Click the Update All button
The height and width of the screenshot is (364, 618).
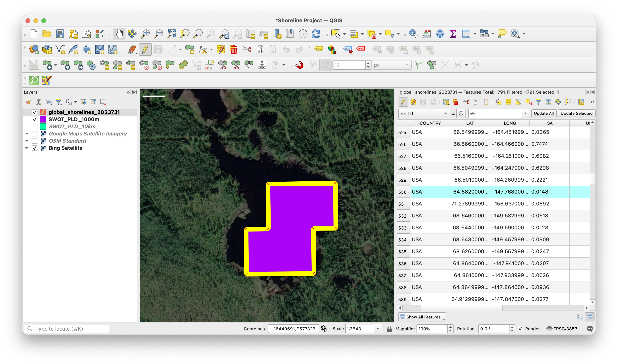point(544,113)
